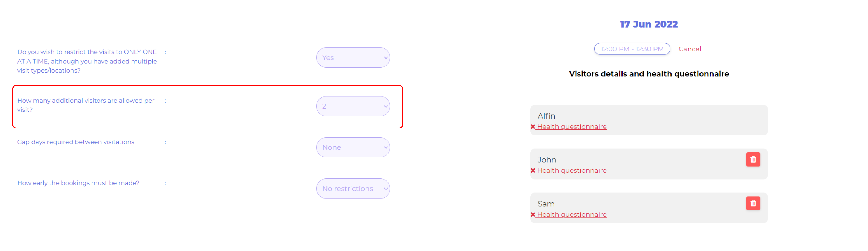Screen dimensions: 868x251
Task: Open additional visitors allowed dropdown showing 2
Action: (353, 107)
